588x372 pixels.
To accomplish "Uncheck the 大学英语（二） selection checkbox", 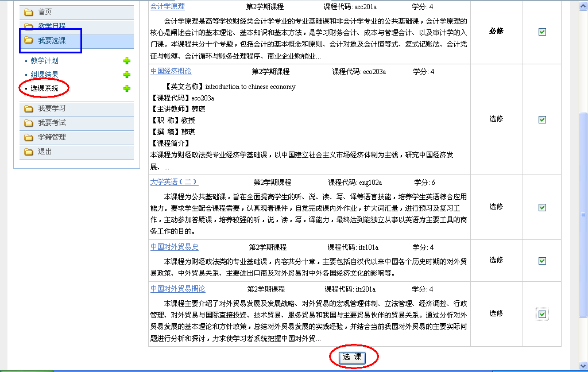I will [x=542, y=207].
